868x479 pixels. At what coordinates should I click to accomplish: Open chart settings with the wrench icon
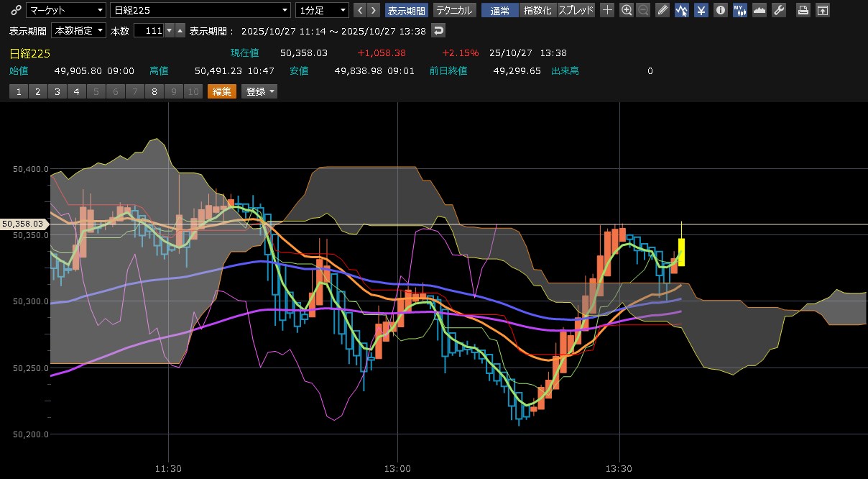[x=778, y=10]
